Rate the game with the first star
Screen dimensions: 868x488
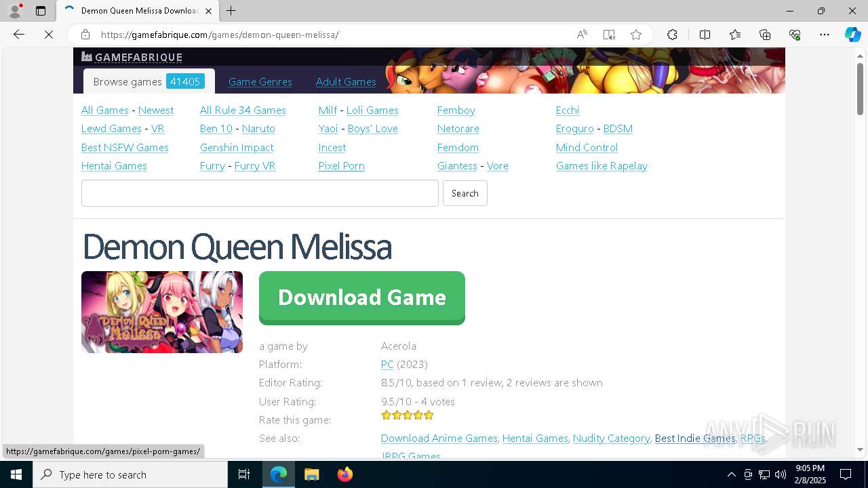(x=387, y=415)
